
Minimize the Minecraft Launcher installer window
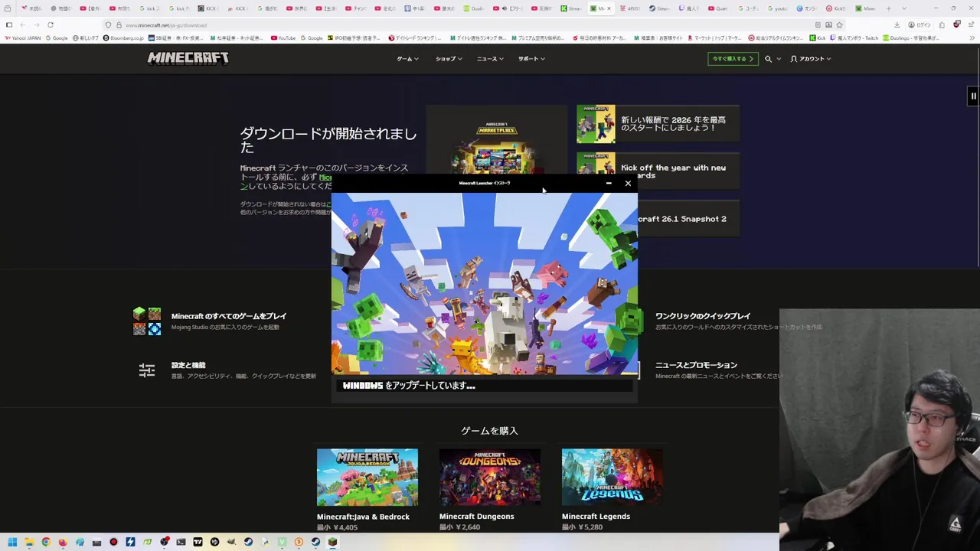609,184
